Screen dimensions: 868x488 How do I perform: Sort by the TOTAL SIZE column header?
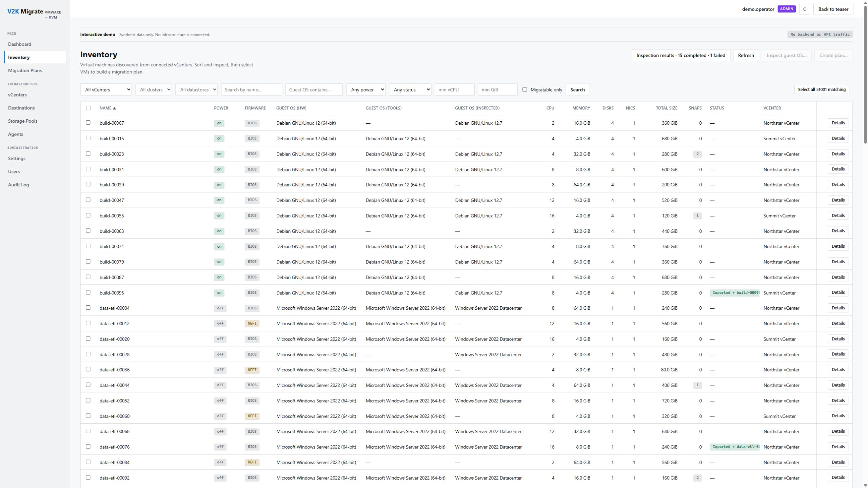[666, 108]
